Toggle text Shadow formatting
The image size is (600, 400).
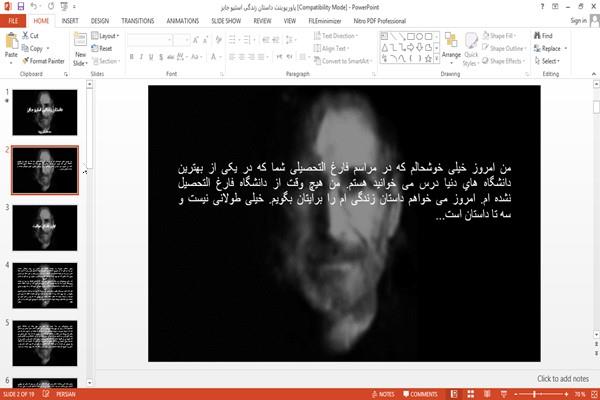(x=161, y=57)
